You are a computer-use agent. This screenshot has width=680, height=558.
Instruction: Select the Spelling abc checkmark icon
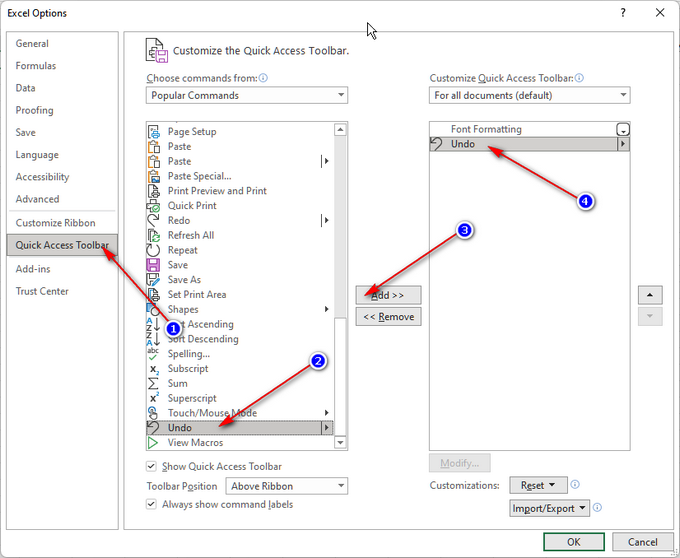point(154,354)
